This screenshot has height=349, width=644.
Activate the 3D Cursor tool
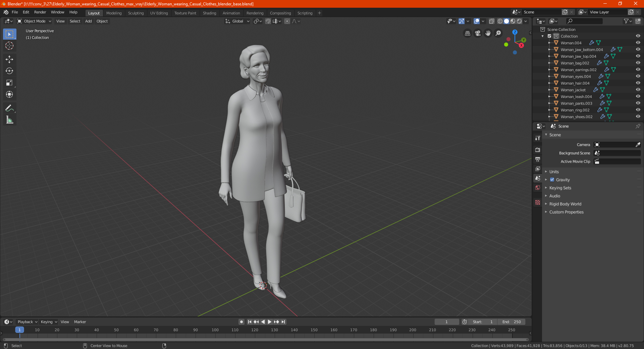(9, 46)
